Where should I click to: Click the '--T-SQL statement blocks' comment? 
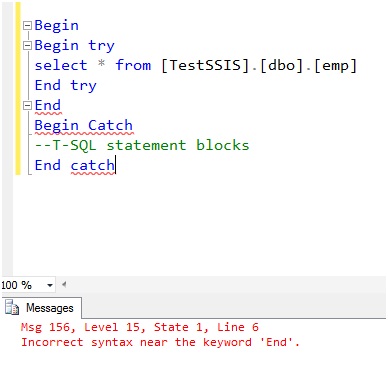tap(142, 145)
